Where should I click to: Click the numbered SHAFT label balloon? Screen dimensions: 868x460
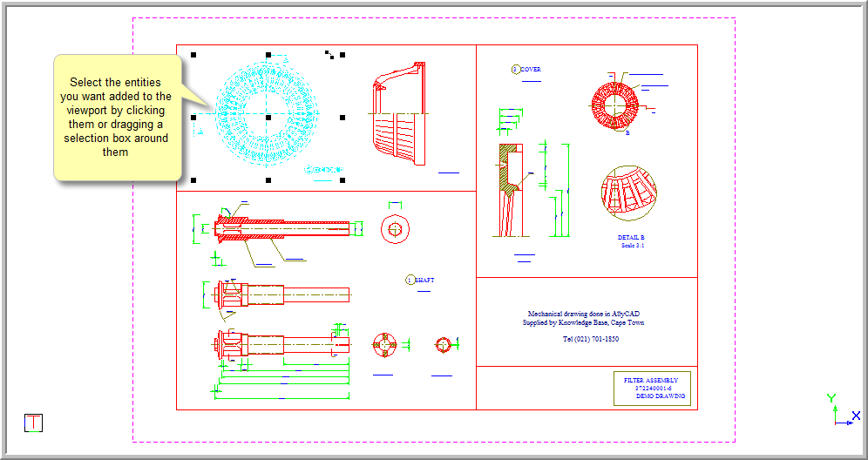pos(410,280)
